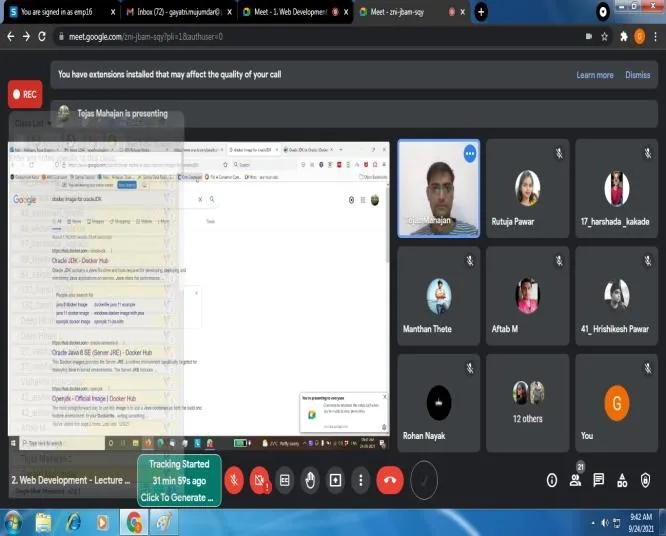This screenshot has width=666, height=536.
Task: Click the Tracking Started generate button
Action: (x=179, y=480)
